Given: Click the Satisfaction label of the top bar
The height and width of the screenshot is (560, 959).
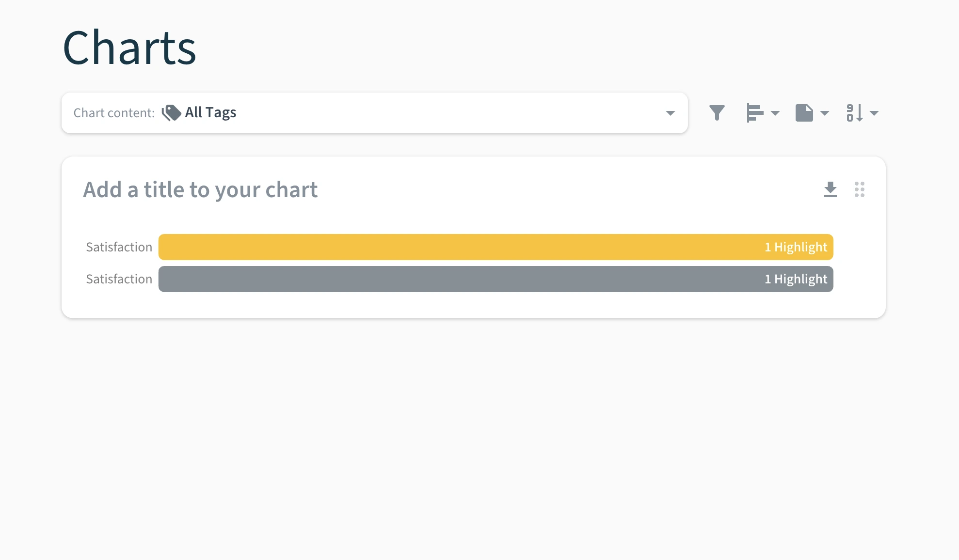Looking at the screenshot, I should 119,247.
